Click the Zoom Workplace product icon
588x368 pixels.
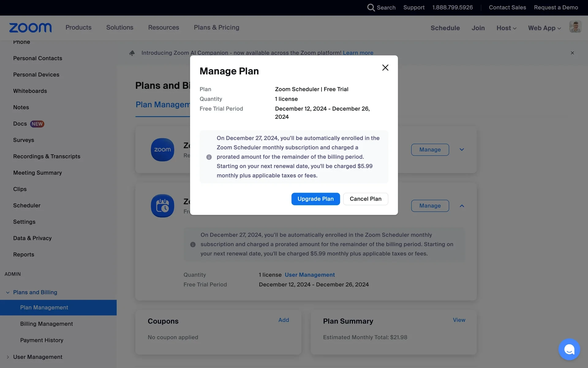tap(162, 150)
